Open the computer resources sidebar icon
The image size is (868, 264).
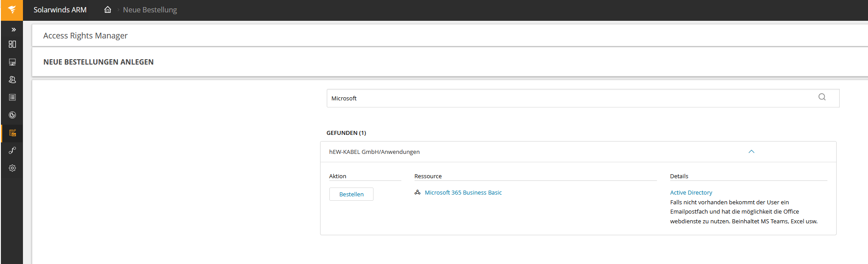12,62
